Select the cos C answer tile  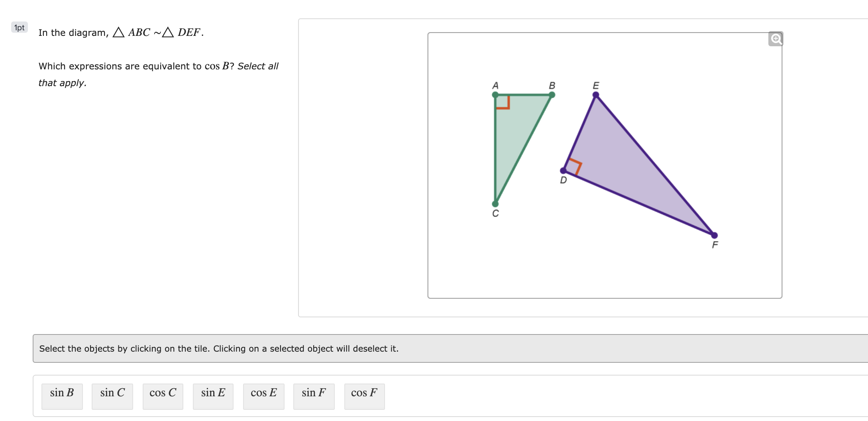point(163,395)
